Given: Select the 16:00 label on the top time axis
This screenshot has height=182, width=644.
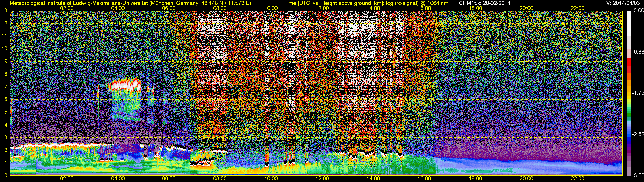Looking at the screenshot, I should tap(424, 8).
